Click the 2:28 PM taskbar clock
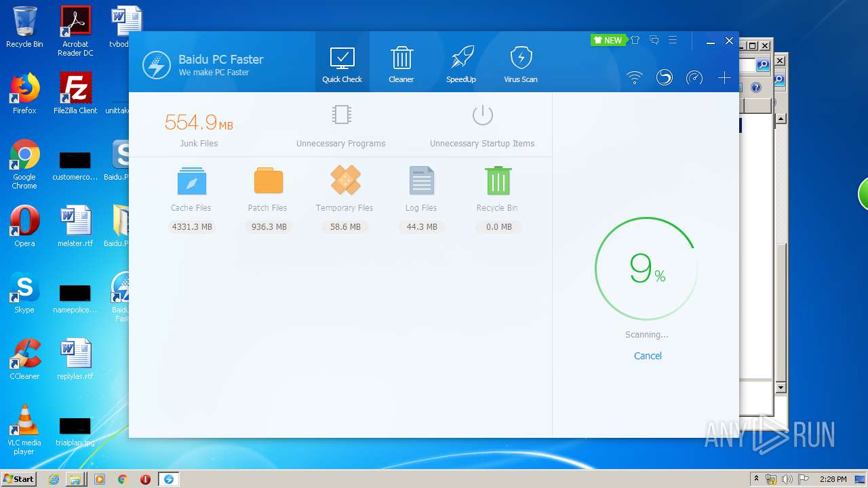868x488 pixels. point(833,480)
